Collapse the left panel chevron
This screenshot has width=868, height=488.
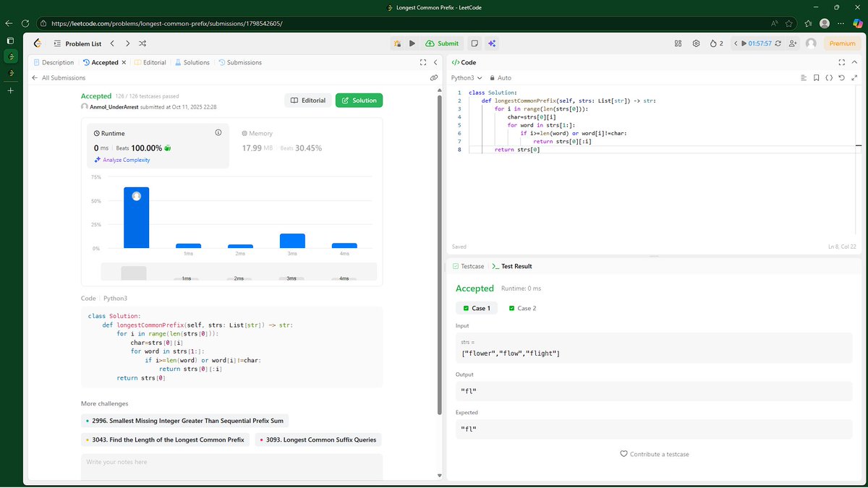(435, 62)
